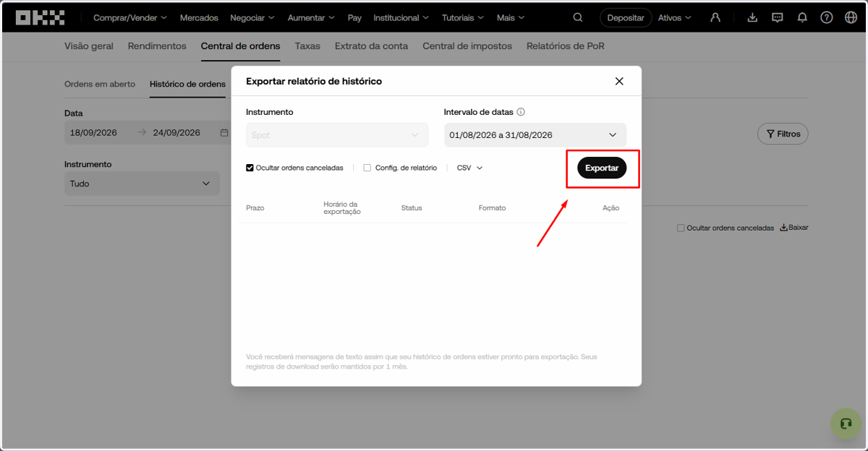Click end date 24/09/2026 field

176,133
